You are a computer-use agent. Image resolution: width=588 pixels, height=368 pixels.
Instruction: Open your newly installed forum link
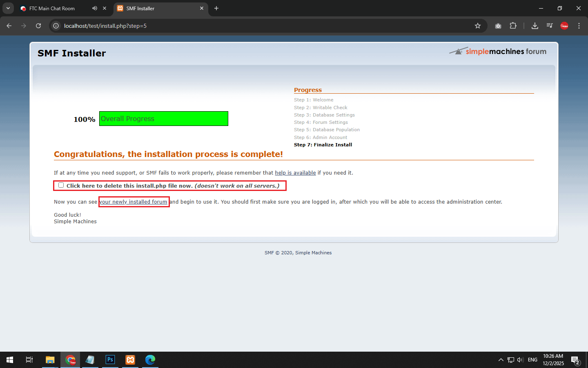(x=134, y=202)
